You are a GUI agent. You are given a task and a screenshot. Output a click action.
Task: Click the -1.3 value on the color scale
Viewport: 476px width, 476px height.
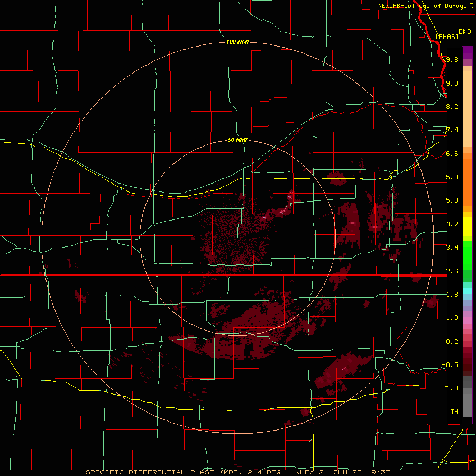[450, 388]
